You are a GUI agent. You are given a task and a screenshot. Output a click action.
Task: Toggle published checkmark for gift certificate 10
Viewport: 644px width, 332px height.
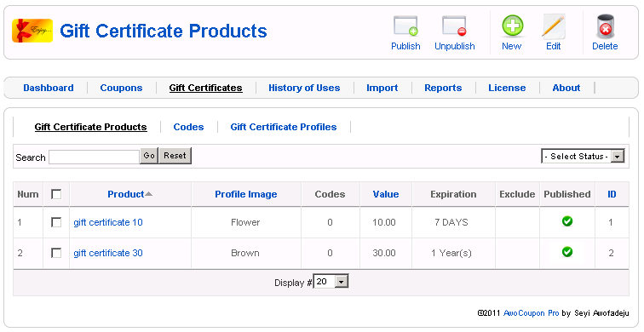[x=567, y=221]
